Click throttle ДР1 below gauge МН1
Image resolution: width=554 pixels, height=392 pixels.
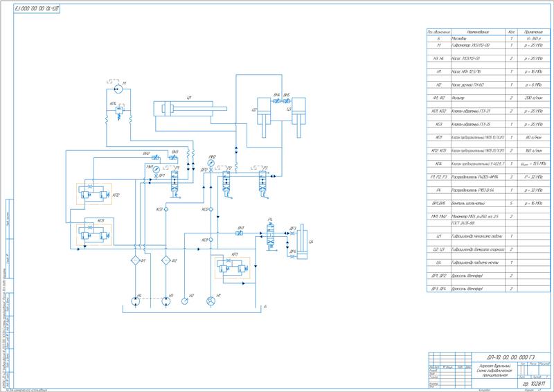click(x=157, y=176)
